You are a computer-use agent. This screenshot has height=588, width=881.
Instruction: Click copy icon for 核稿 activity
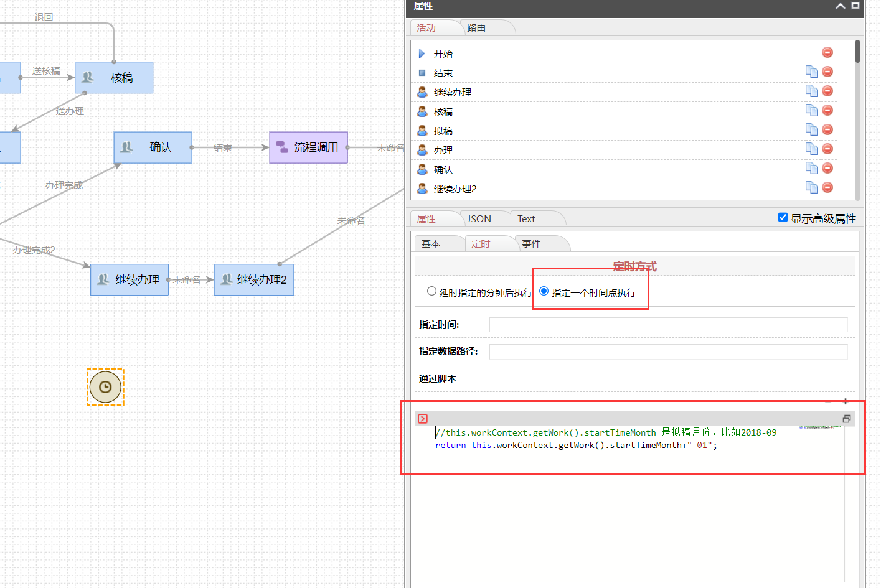pyautogui.click(x=811, y=111)
